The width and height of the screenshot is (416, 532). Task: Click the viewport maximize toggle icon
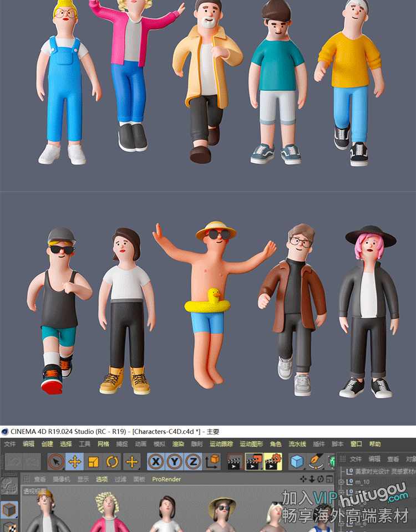[x=329, y=479]
